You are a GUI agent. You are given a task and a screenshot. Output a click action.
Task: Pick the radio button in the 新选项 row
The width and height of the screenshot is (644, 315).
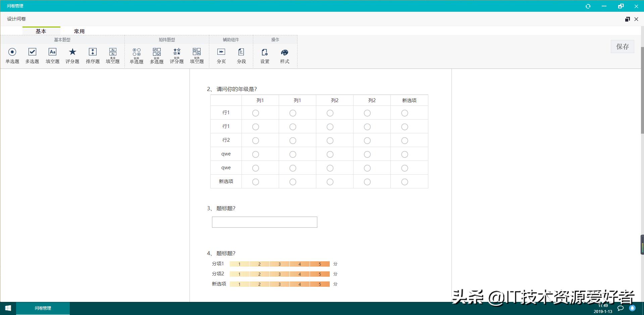255,182
